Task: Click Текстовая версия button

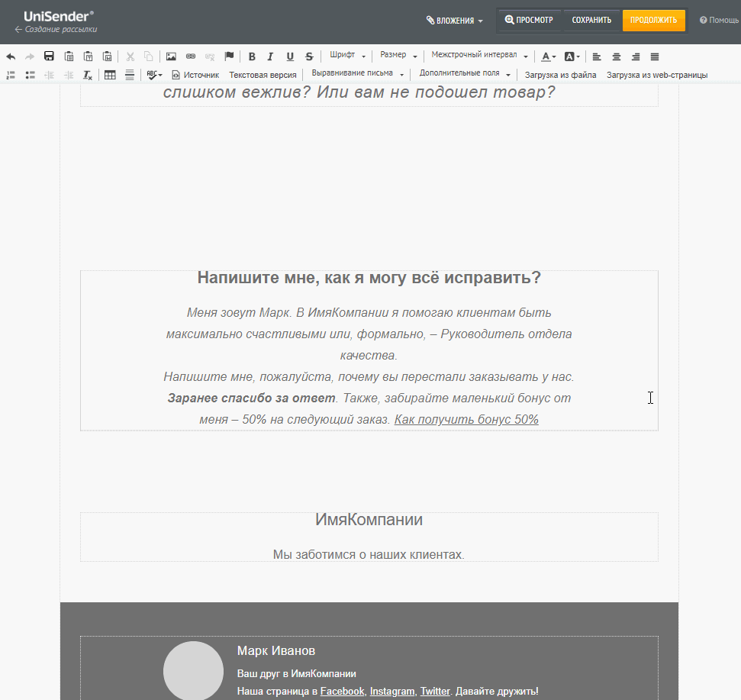Action: 263,75
